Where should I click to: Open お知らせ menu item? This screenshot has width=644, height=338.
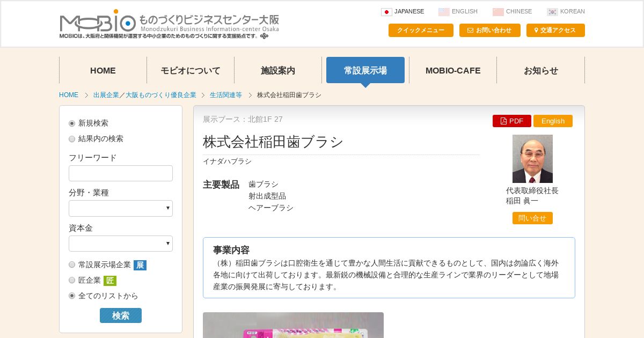coord(541,70)
